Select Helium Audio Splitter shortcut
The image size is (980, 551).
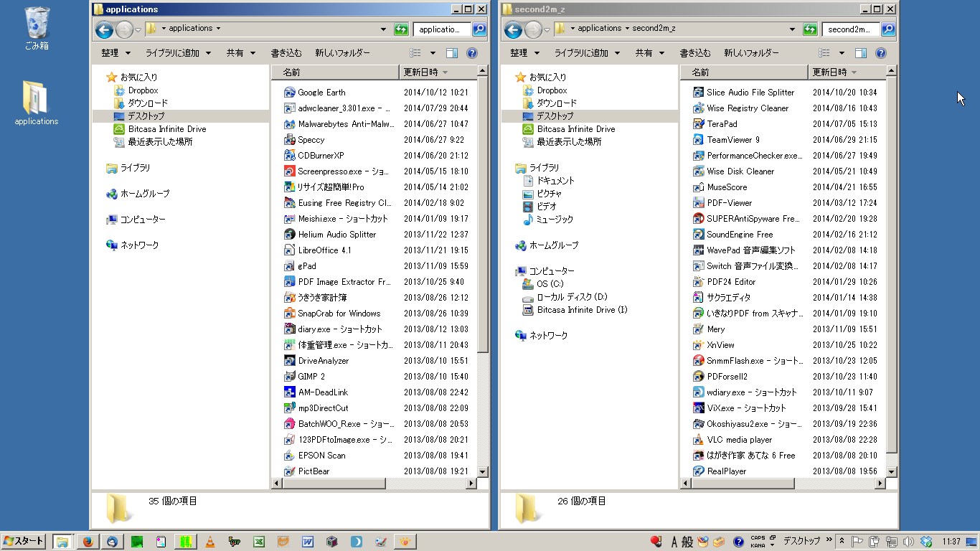coord(330,235)
